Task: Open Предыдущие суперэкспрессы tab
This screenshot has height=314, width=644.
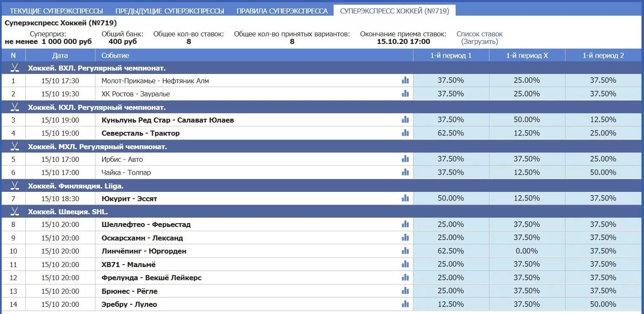Action: [x=170, y=11]
